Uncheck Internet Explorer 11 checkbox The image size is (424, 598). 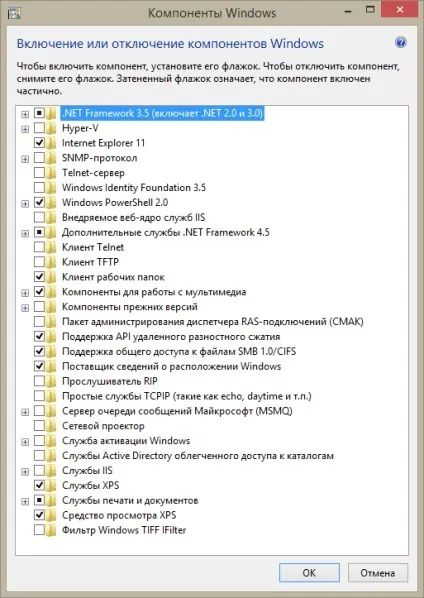tap(39, 143)
